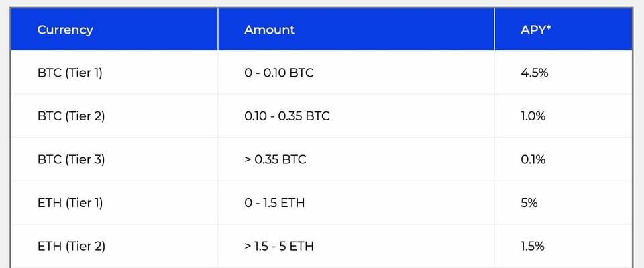Click the 1.0% APY value
Image resolution: width=644 pixels, height=268 pixels.
[533, 116]
